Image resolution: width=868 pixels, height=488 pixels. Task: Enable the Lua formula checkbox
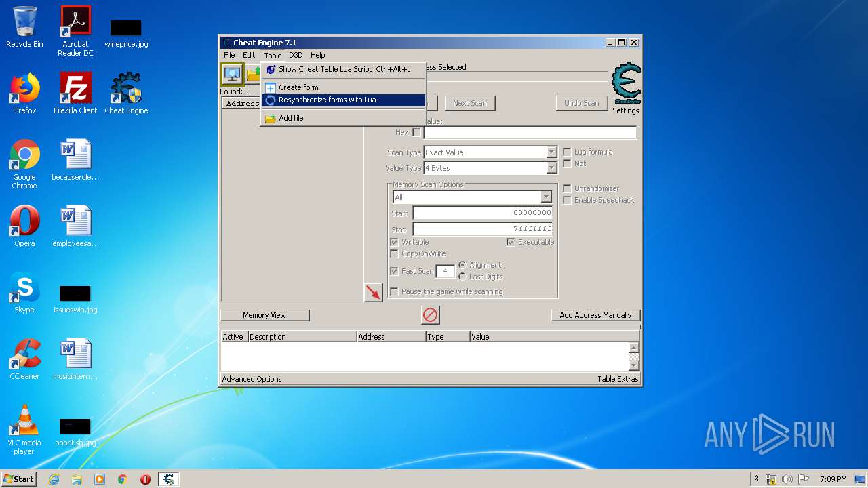[x=567, y=152]
